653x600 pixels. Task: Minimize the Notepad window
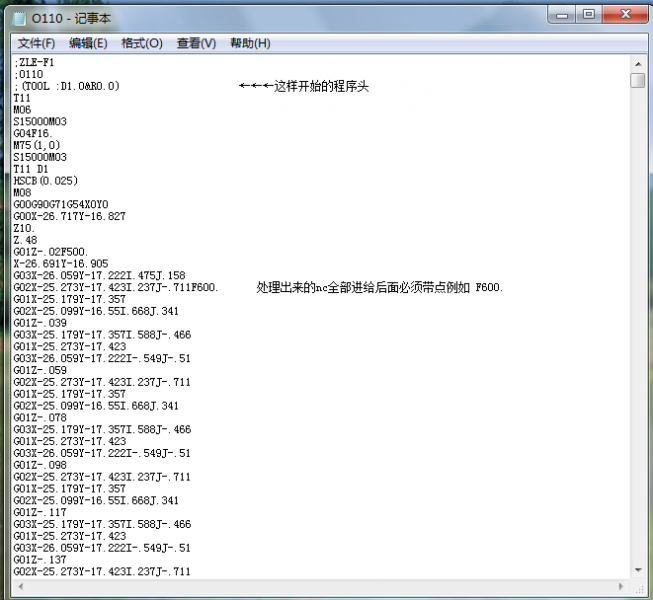[x=562, y=15]
